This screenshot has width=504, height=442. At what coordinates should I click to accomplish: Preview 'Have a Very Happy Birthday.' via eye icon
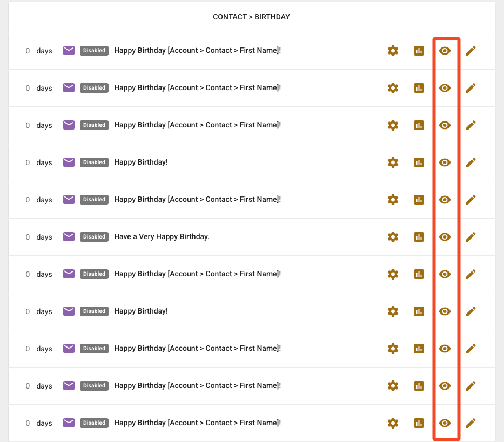pyautogui.click(x=445, y=237)
